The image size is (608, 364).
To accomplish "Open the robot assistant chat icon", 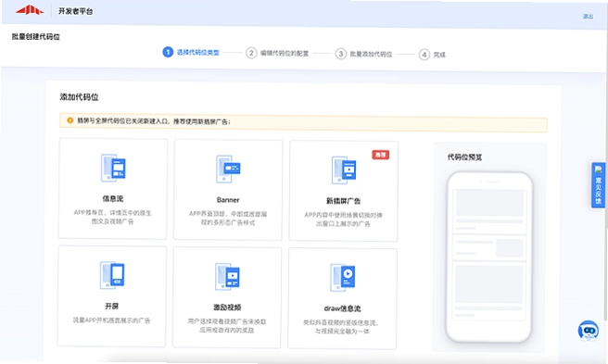I will coord(589,331).
